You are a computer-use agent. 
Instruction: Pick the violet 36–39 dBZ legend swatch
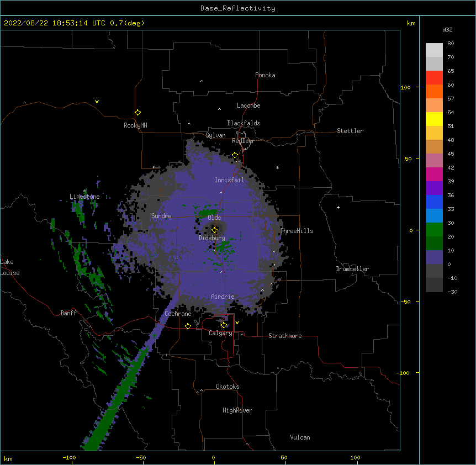click(434, 188)
